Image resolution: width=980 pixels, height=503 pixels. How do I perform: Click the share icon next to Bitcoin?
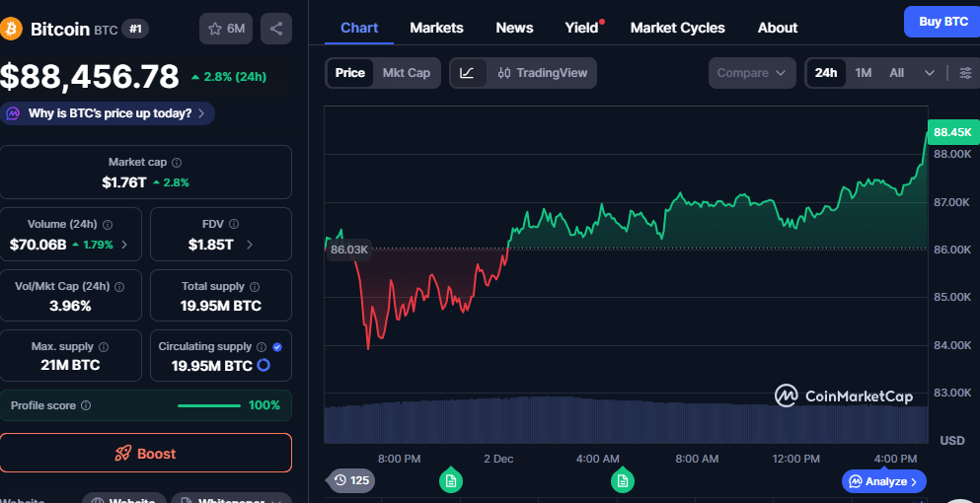[x=276, y=29]
